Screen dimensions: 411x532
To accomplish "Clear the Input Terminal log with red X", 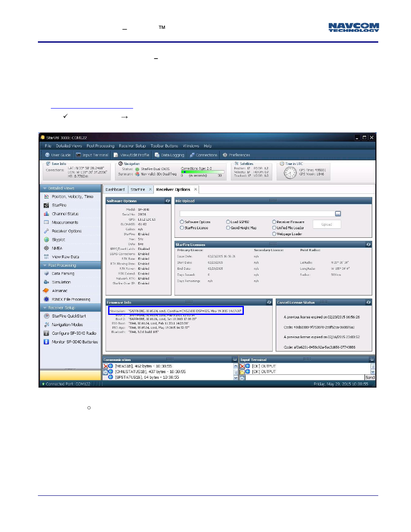I will click(x=242, y=366).
